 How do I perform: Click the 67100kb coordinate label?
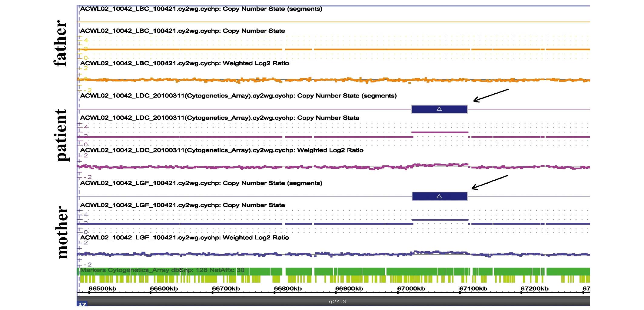[x=473, y=288]
